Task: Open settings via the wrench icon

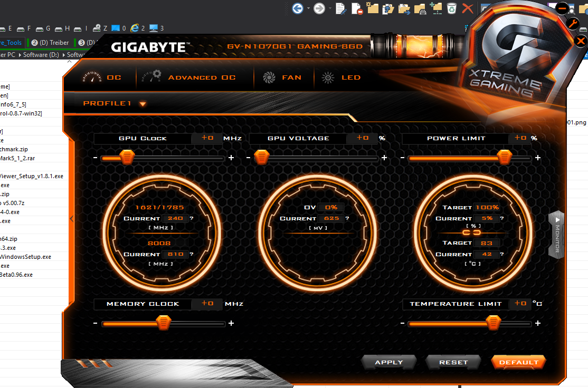Action: tap(572, 24)
